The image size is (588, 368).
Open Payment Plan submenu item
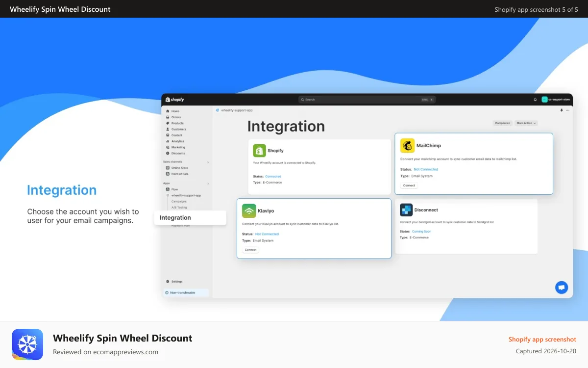(x=180, y=226)
